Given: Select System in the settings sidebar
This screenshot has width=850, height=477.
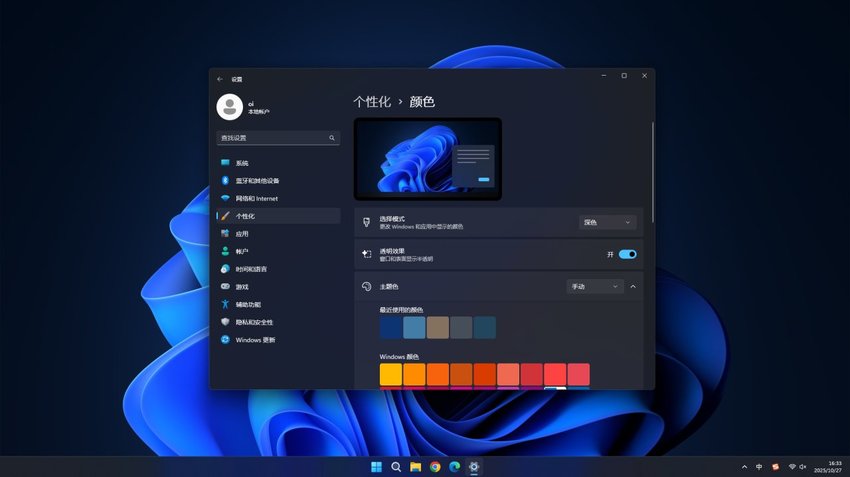Looking at the screenshot, I should 242,163.
